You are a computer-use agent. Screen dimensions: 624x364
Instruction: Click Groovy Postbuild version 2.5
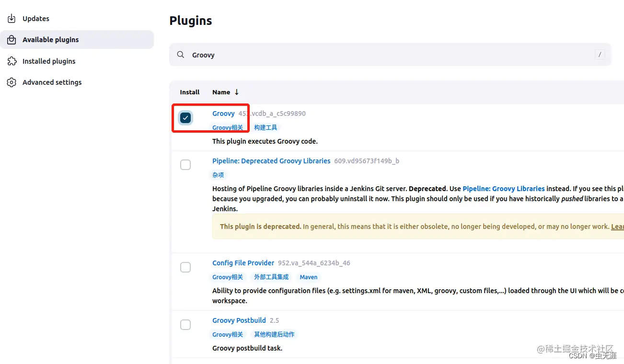(274, 320)
